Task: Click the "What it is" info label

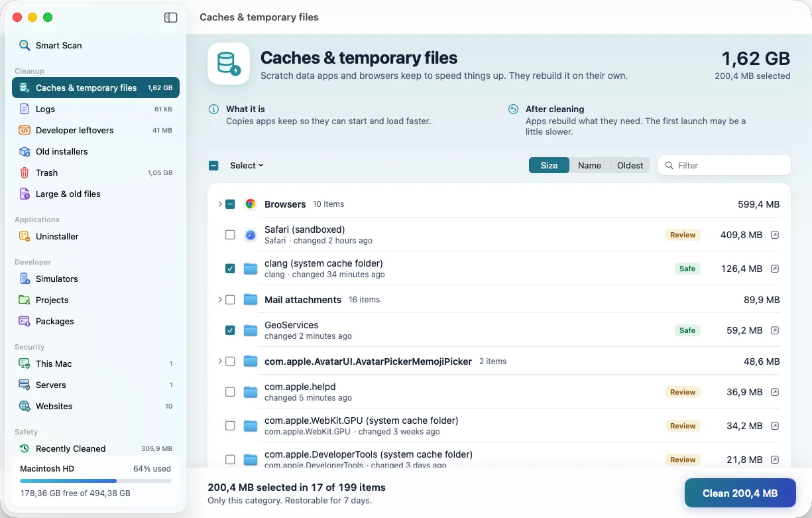Action: tap(245, 109)
